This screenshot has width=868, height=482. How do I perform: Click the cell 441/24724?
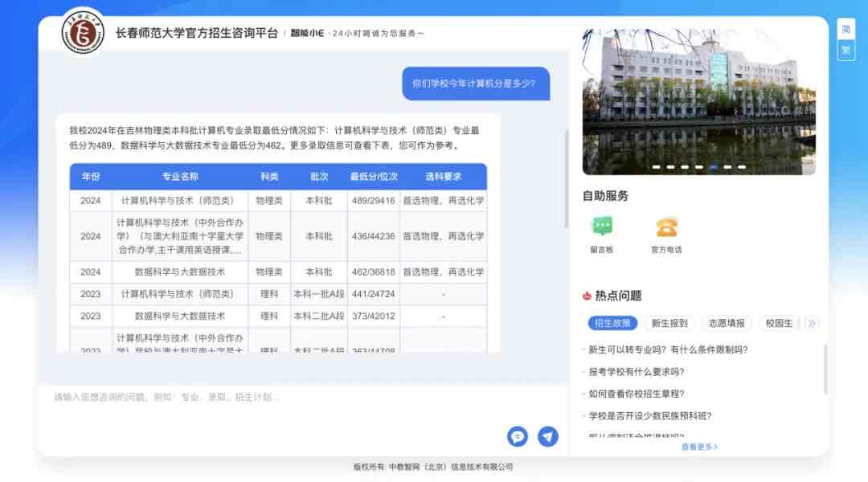(x=374, y=294)
